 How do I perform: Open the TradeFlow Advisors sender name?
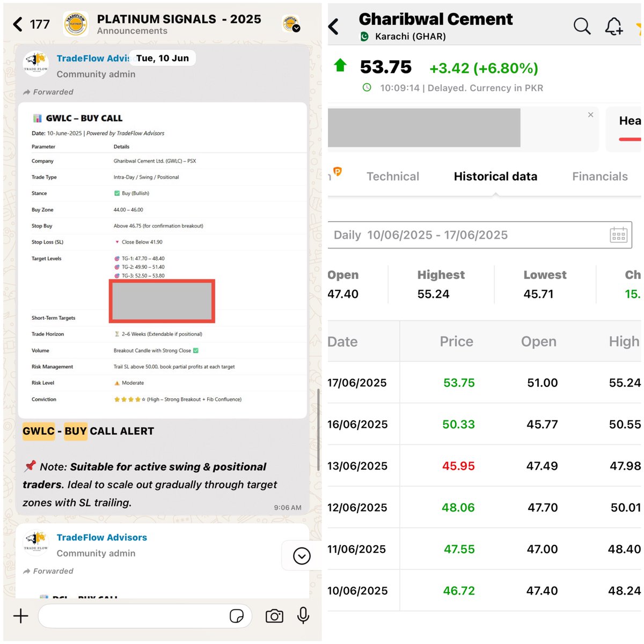tap(94, 58)
